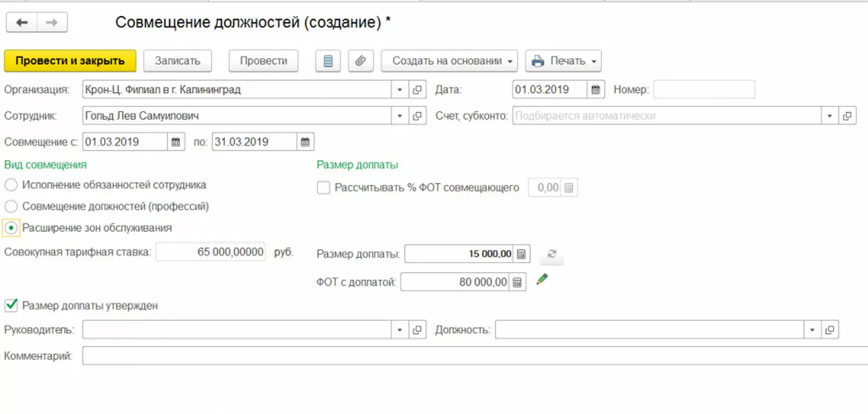
Task: Expand the Организация dropdown list
Action: [400, 90]
